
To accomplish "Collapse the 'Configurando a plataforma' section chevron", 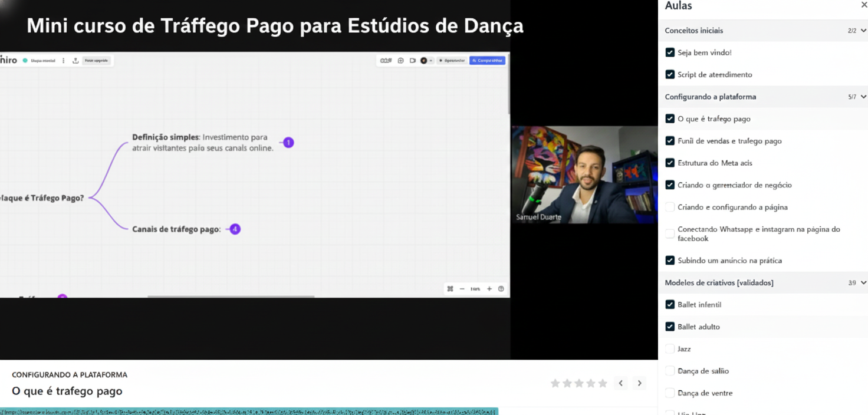I will click(x=863, y=97).
